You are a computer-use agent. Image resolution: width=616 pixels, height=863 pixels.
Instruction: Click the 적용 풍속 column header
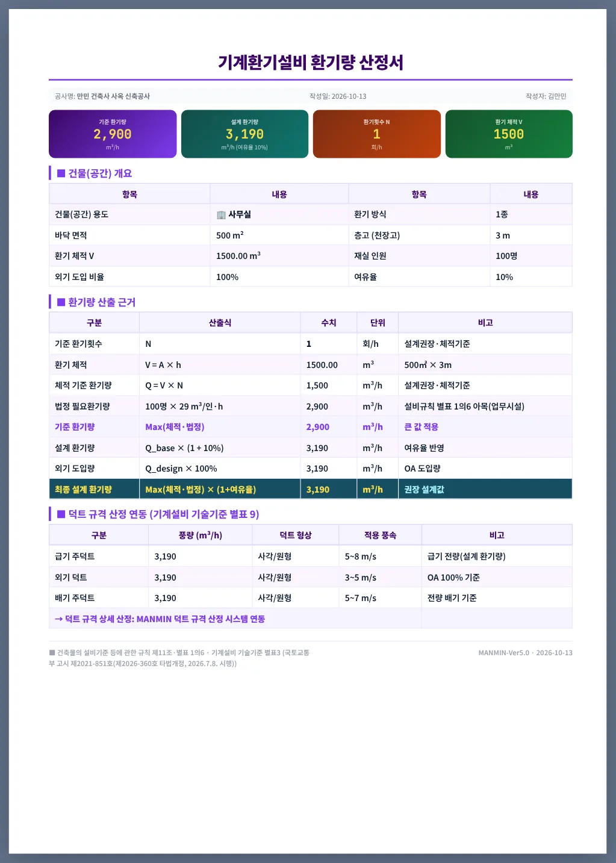(381, 535)
